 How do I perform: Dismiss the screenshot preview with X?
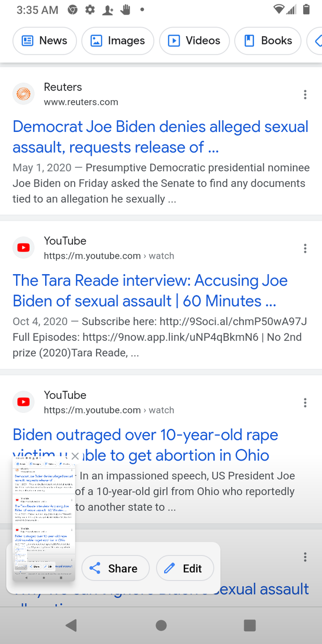coord(75,456)
